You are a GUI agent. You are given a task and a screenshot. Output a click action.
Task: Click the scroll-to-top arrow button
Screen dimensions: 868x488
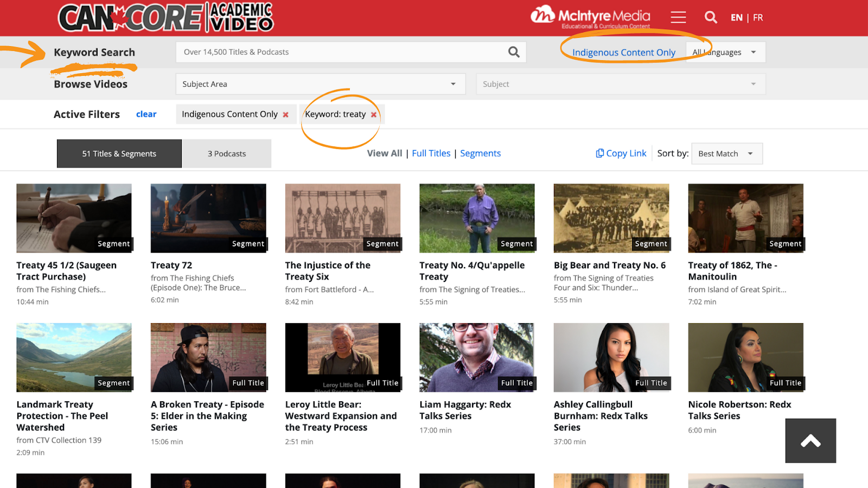(x=810, y=441)
